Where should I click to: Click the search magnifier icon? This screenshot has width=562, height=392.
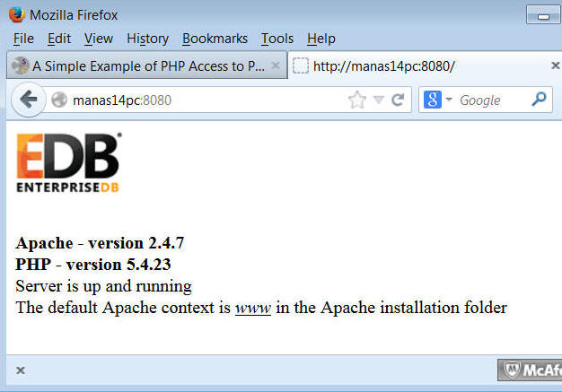pos(539,100)
